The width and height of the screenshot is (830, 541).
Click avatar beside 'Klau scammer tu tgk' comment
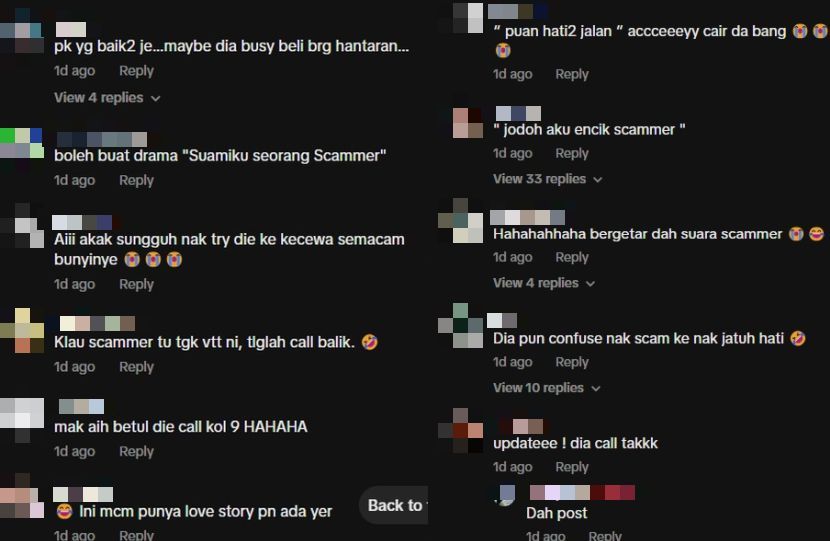(22, 330)
